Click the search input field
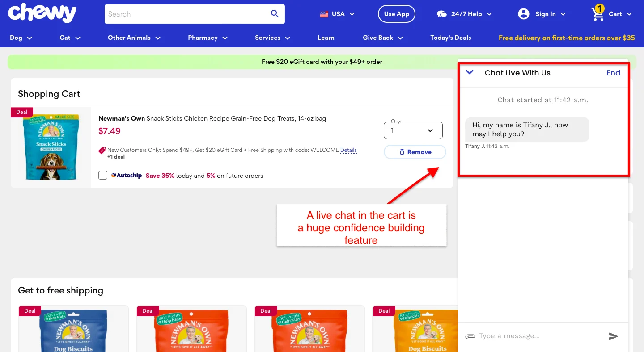Screen dimensions: 644x352 coord(187,14)
